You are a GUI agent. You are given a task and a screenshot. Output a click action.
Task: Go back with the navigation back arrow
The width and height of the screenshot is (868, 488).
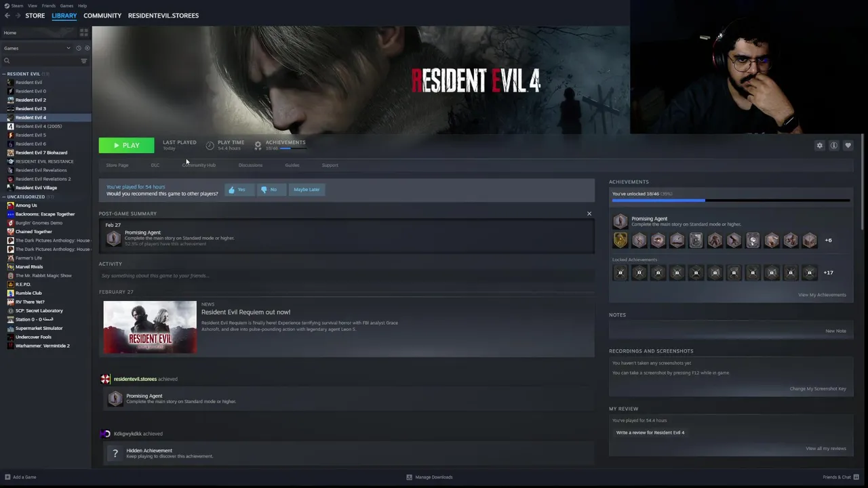tap(7, 16)
